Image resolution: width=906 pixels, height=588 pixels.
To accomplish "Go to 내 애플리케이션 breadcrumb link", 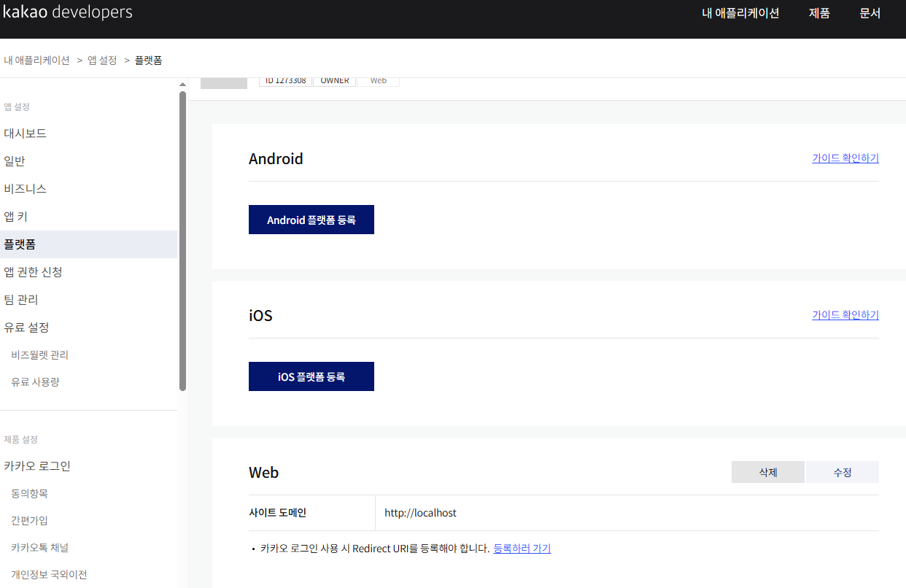I will pos(36,60).
